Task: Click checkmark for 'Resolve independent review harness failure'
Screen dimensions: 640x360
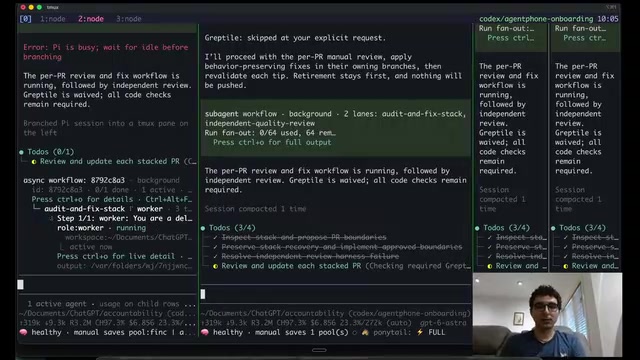Action: click(215, 256)
